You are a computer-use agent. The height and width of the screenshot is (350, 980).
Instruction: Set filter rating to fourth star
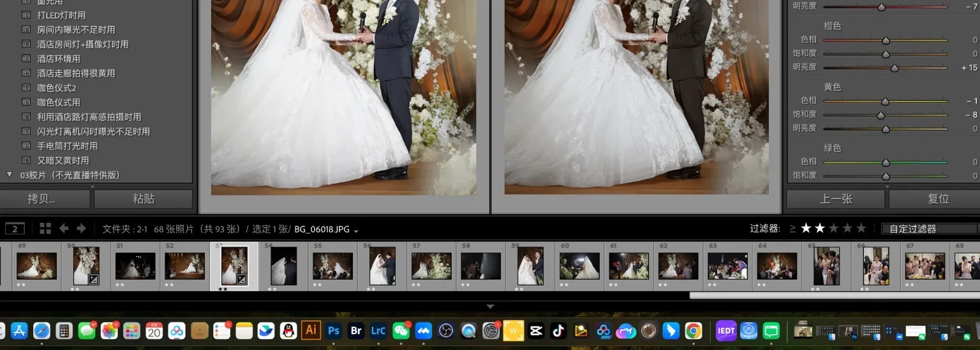coord(847,228)
